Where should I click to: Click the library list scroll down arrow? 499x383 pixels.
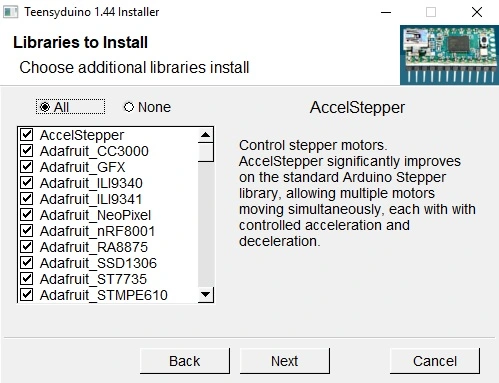click(205, 294)
